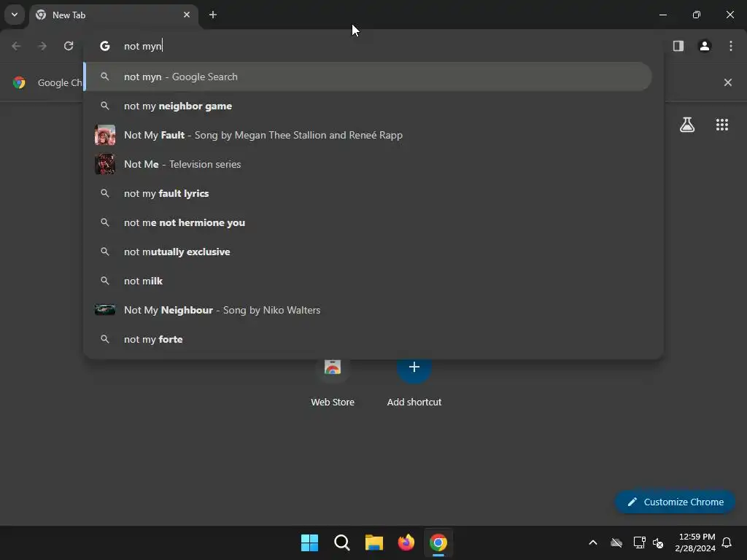Open Chrome's three-dot menu
Viewport: 747px width, 560px height.
731,46
